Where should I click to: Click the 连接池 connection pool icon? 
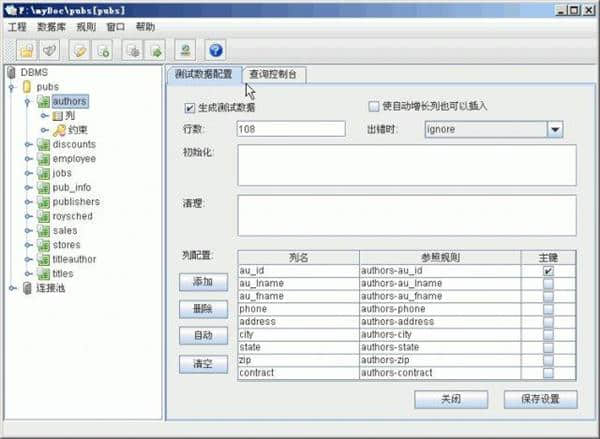[27, 288]
